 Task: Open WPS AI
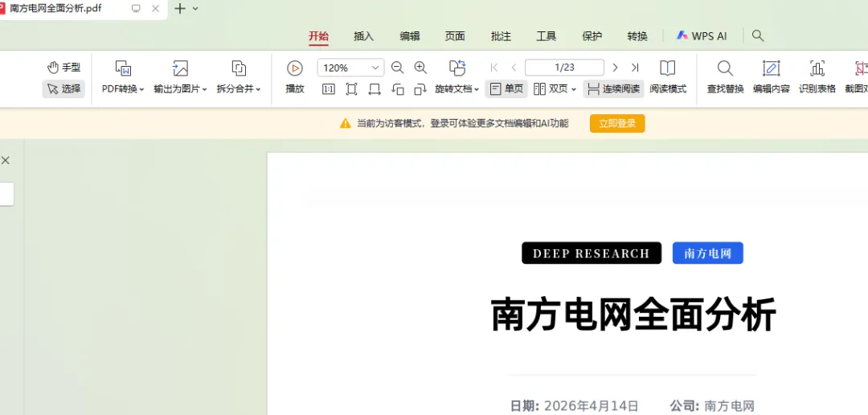pos(702,36)
